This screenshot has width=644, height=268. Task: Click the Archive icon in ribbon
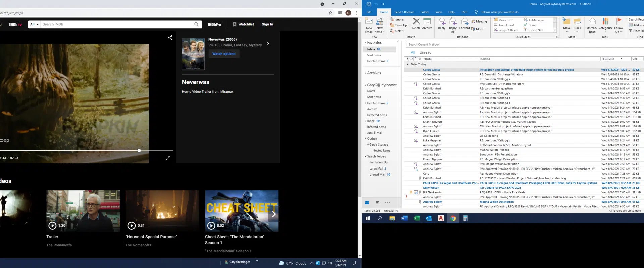tap(427, 24)
